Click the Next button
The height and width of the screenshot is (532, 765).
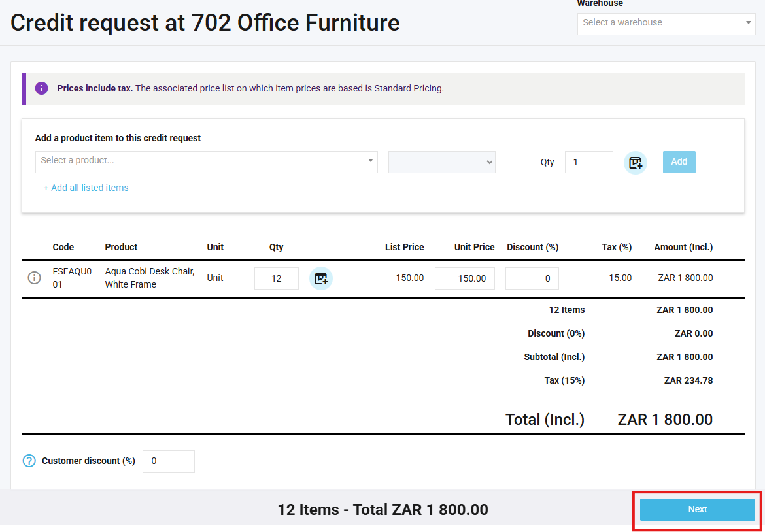pyautogui.click(x=697, y=509)
